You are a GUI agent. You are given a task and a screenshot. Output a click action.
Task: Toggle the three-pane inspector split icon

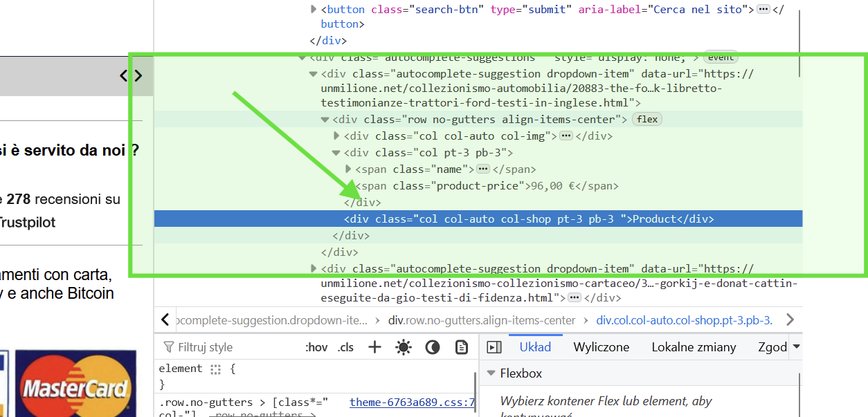494,347
